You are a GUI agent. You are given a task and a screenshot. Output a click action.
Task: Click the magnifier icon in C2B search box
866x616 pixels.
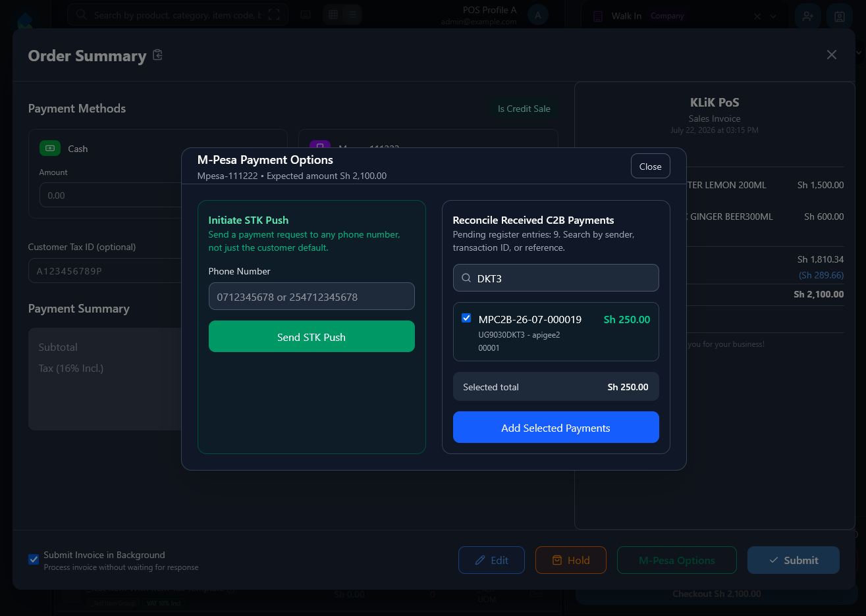pos(466,278)
